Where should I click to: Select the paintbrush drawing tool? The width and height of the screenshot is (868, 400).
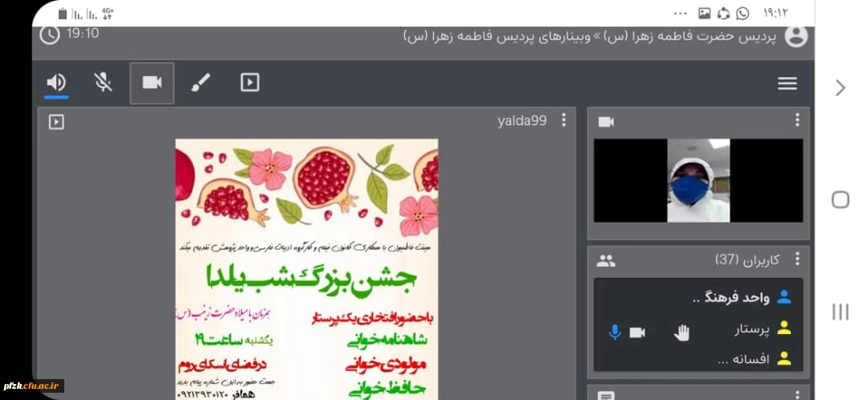[x=201, y=83]
